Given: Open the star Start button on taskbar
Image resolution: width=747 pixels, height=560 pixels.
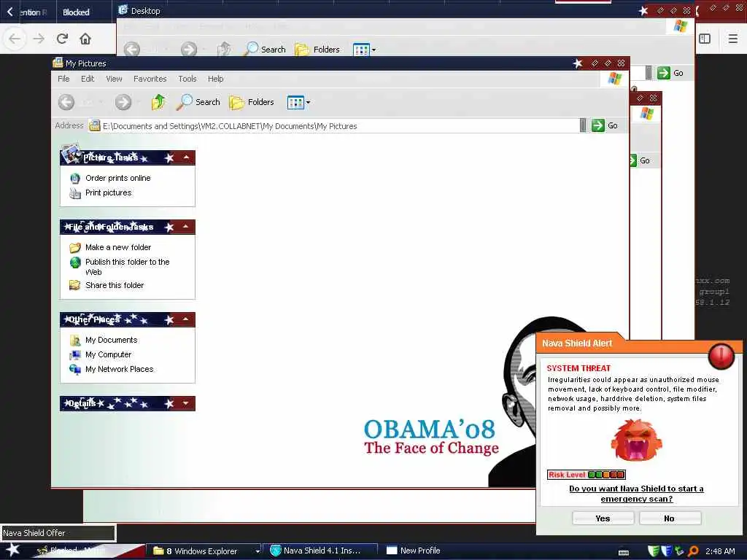Looking at the screenshot, I should tap(13, 550).
